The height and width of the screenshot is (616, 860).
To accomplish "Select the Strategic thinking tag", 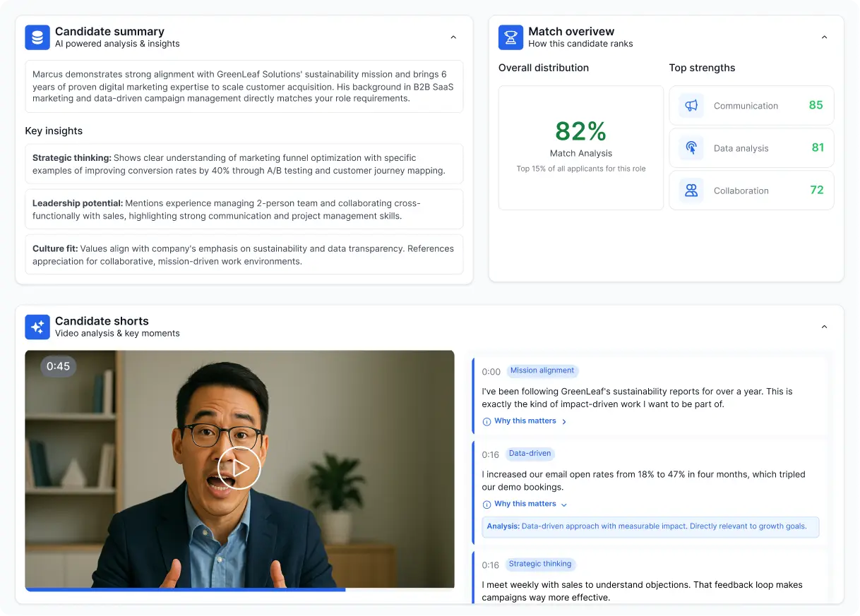I will (540, 564).
